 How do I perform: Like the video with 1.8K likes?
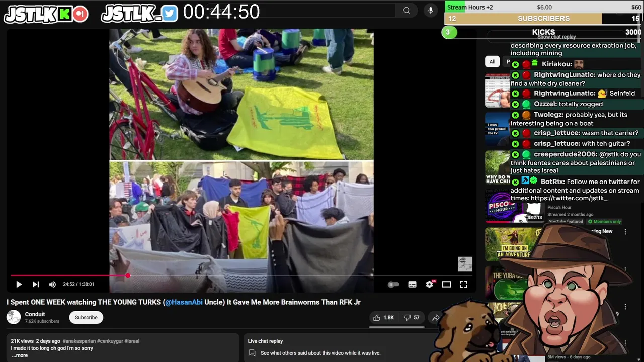(383, 317)
